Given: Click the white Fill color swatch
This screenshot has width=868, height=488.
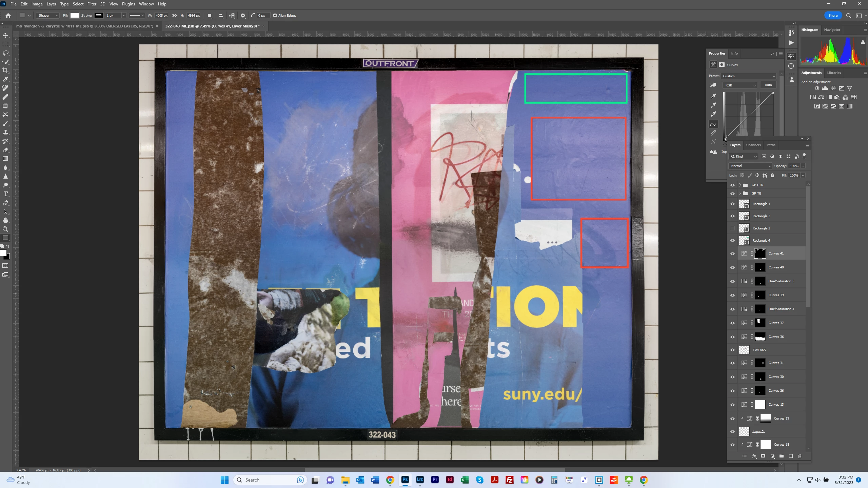Looking at the screenshot, I should [75, 16].
